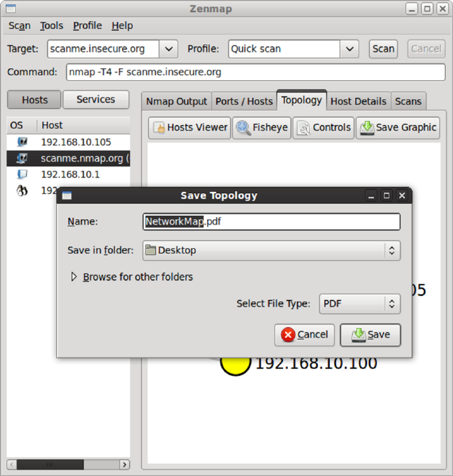The width and height of the screenshot is (453, 476).
Task: Minimize the Save Topology dialog
Action: pos(371,195)
